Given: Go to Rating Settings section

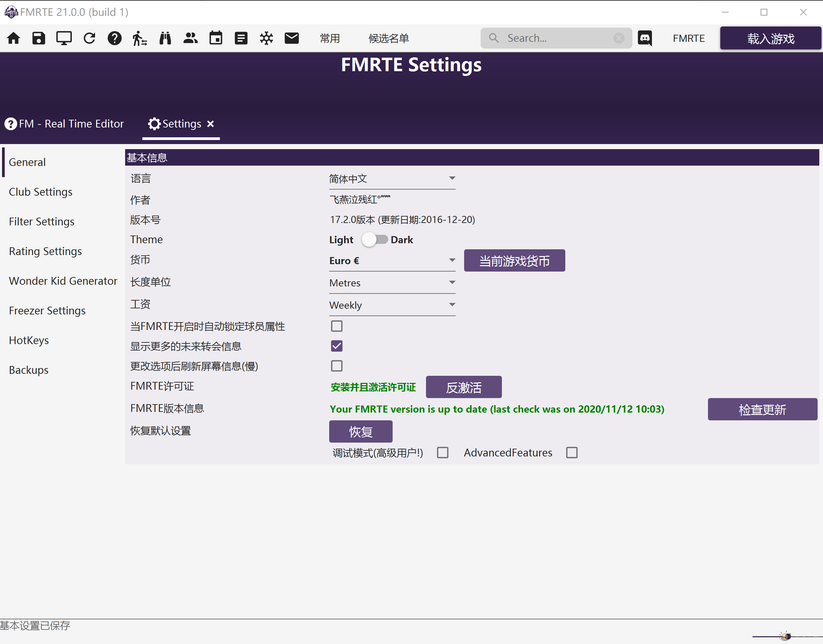Looking at the screenshot, I should tap(45, 251).
